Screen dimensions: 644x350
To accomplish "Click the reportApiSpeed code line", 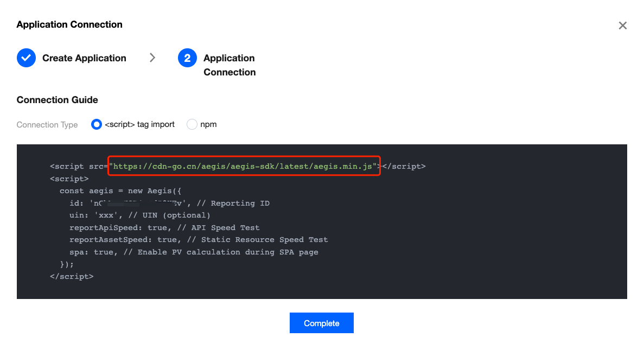I will point(164,227).
